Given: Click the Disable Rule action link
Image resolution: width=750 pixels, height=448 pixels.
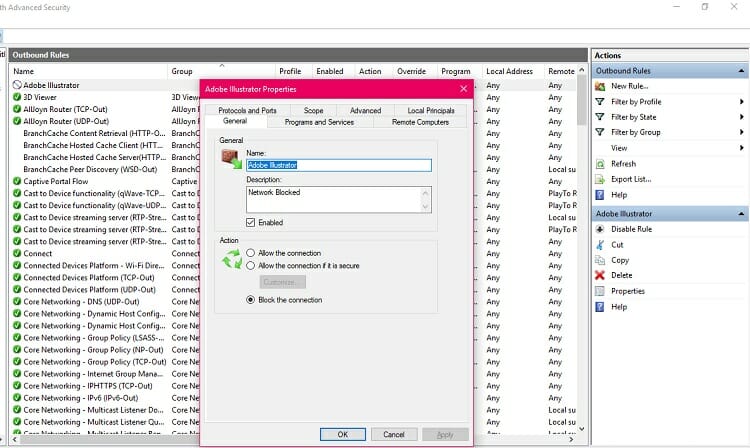Looking at the screenshot, I should click(x=631, y=229).
